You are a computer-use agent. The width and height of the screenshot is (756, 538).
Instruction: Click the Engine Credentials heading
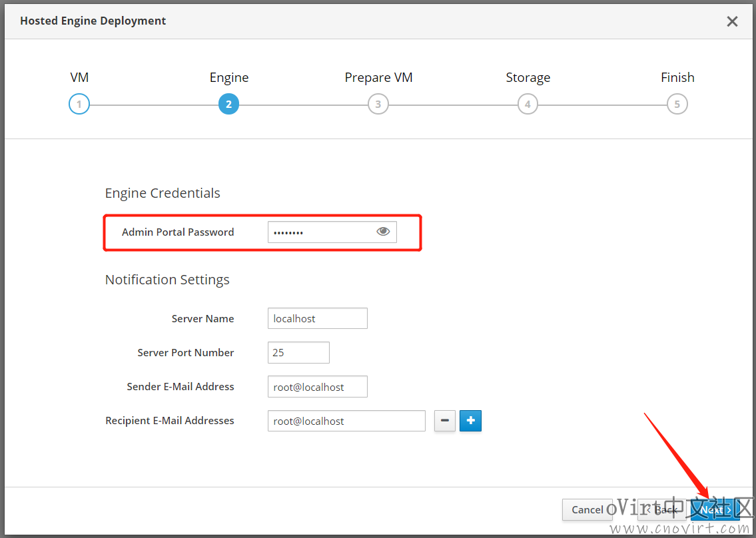pyautogui.click(x=163, y=193)
